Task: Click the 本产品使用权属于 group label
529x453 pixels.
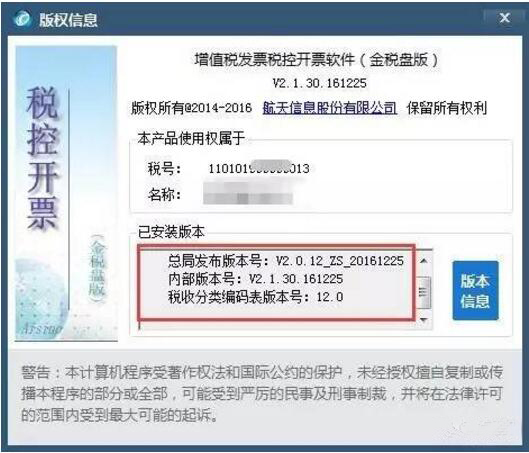Action: tap(191, 138)
